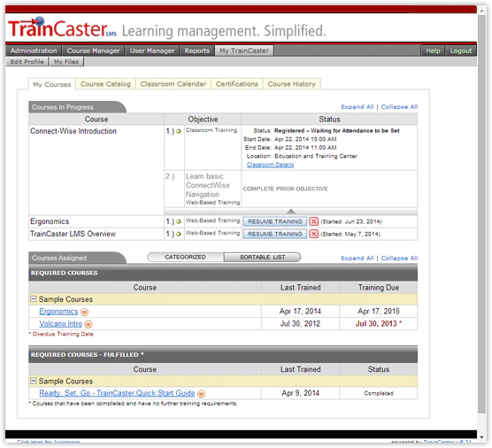Open the Administration menu

click(x=34, y=50)
